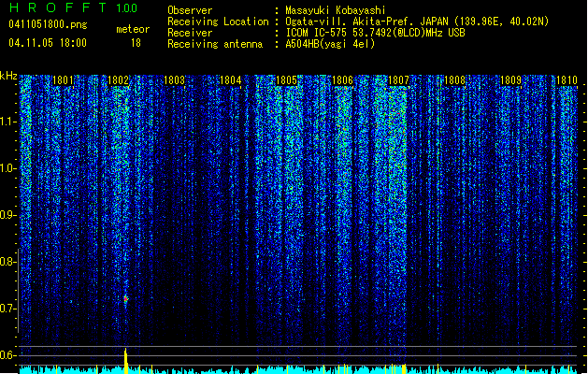Click the 1806 time marker
The width and height of the screenshot is (588, 374).
(x=342, y=80)
